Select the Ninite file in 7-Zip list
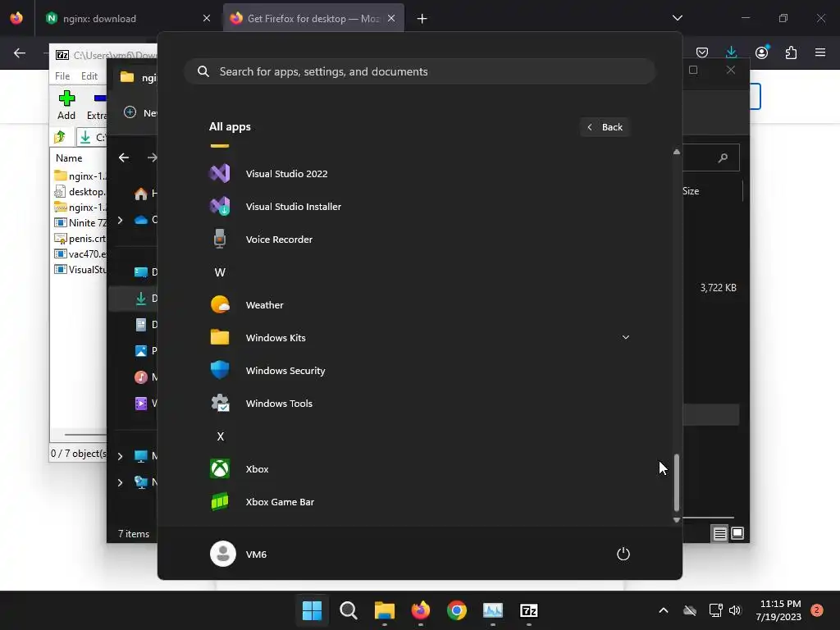840x630 pixels. tap(80, 222)
